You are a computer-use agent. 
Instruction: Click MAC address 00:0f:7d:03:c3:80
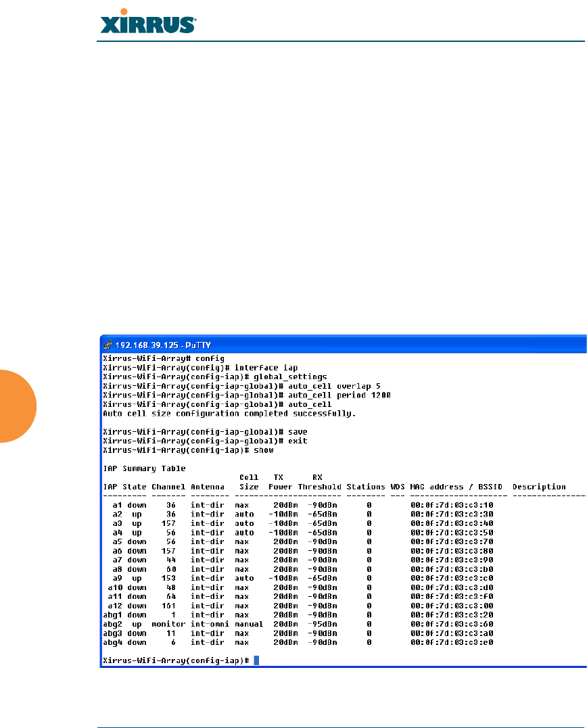pyautogui.click(x=452, y=551)
